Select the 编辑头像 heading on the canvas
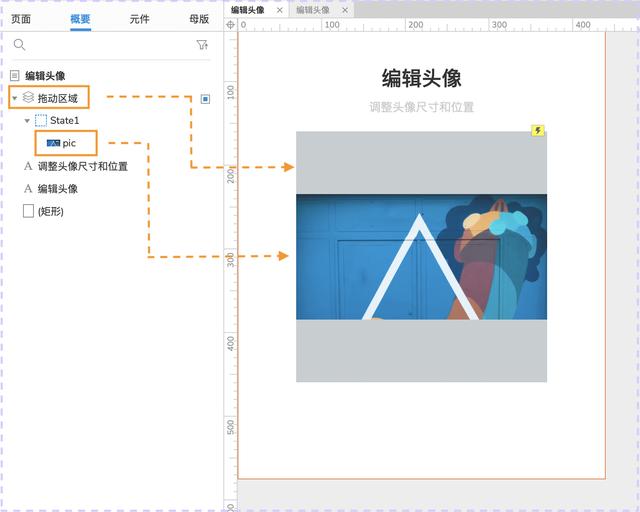Image resolution: width=640 pixels, height=512 pixels. pos(422,78)
